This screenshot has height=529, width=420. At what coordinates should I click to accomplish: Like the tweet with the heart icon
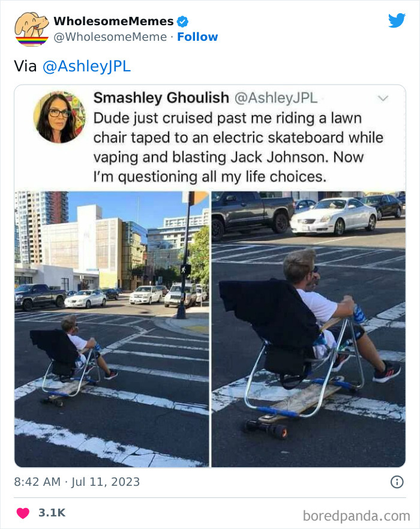23,513
